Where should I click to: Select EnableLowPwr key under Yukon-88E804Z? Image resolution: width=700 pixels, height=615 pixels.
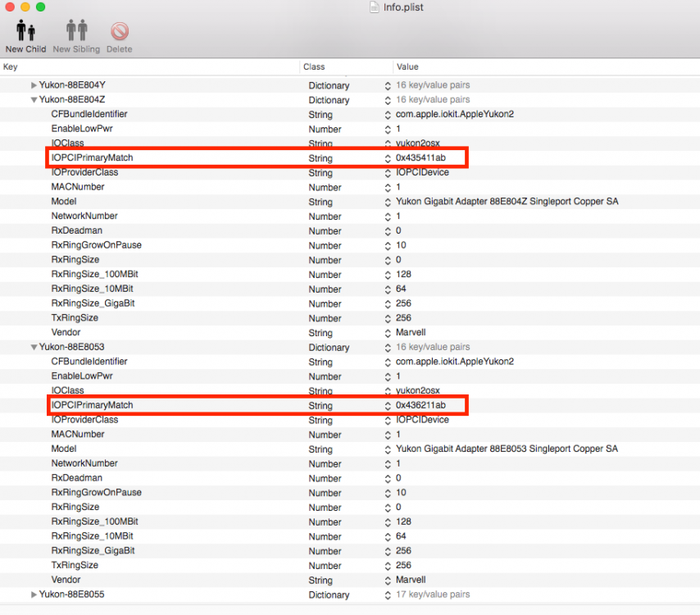[82, 129]
